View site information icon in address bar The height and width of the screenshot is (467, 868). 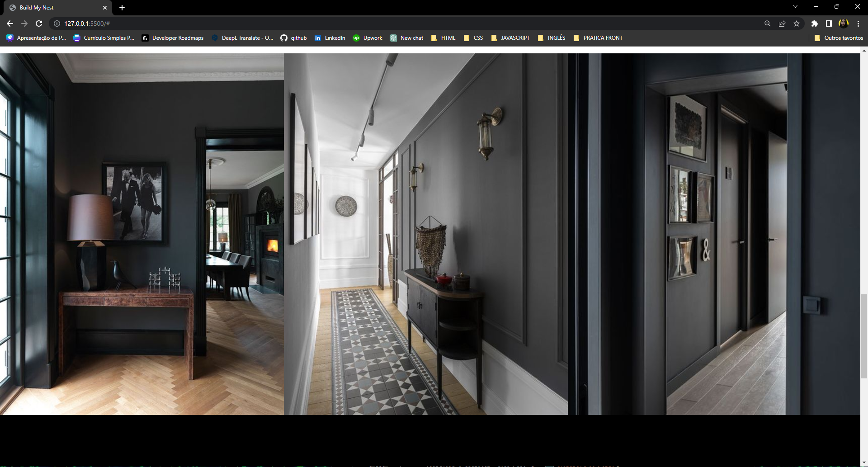(57, 24)
